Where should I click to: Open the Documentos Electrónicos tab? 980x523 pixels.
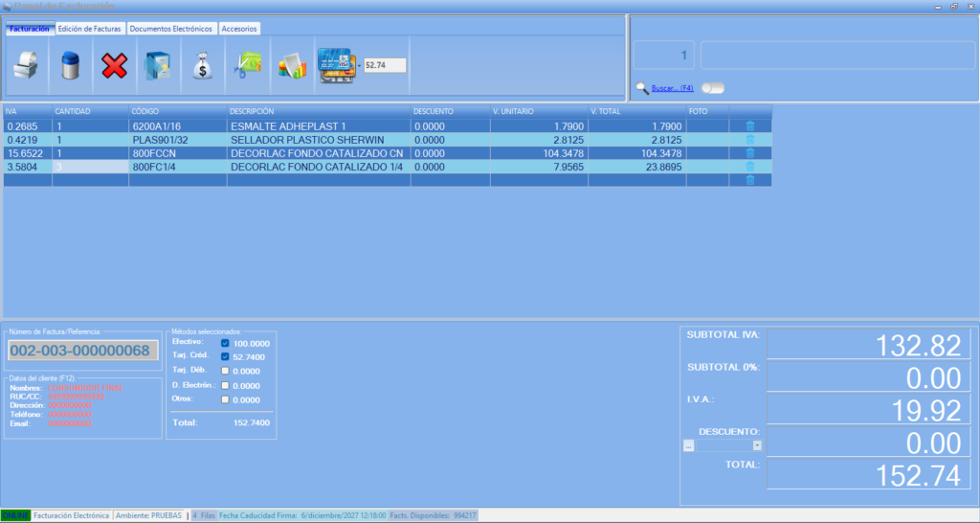(x=170, y=29)
